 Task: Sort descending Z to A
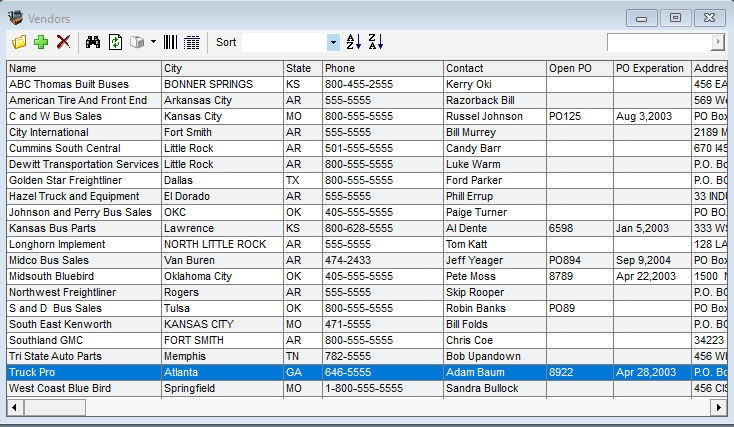click(376, 42)
